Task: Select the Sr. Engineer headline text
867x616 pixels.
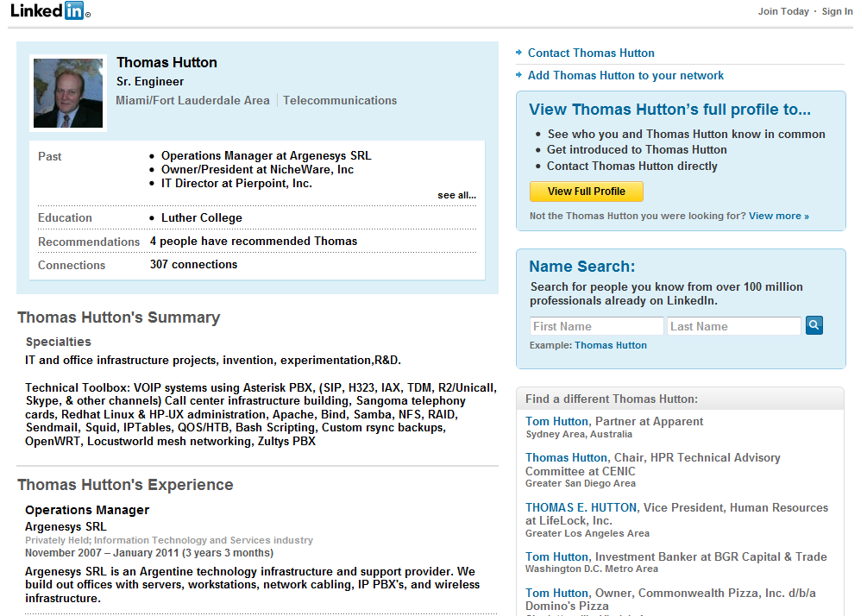Action: pyautogui.click(x=150, y=81)
